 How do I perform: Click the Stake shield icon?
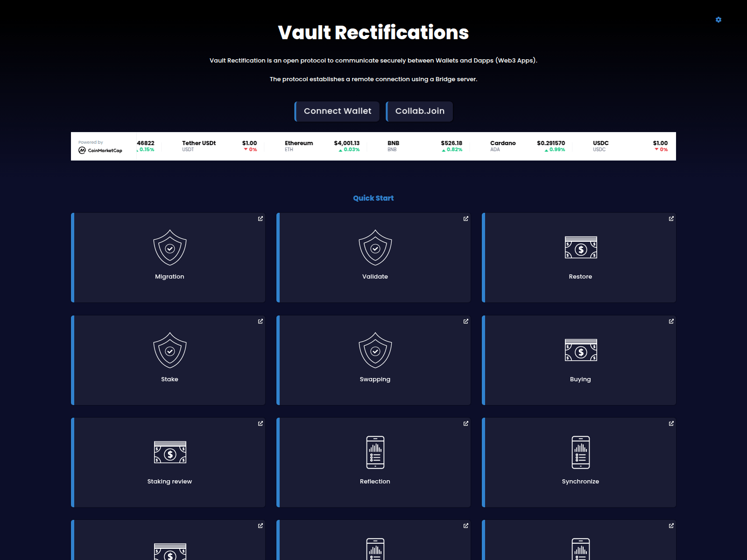[170, 350]
